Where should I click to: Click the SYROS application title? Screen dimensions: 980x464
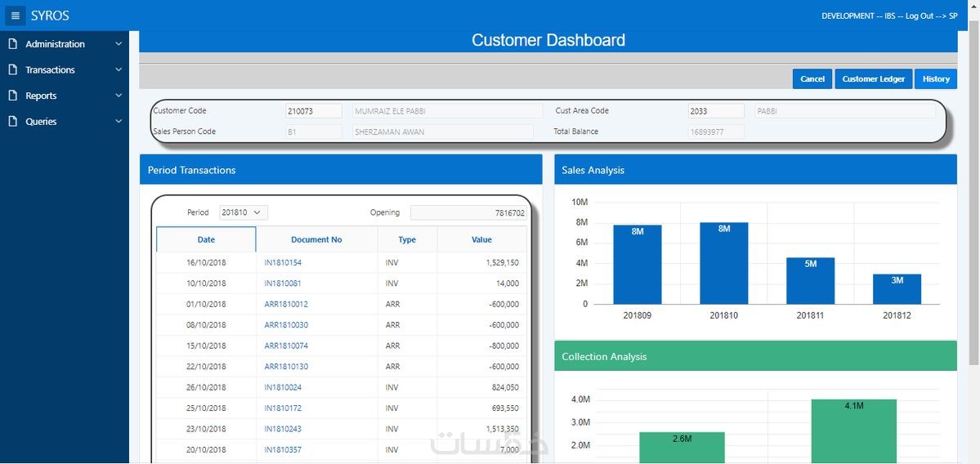50,16
